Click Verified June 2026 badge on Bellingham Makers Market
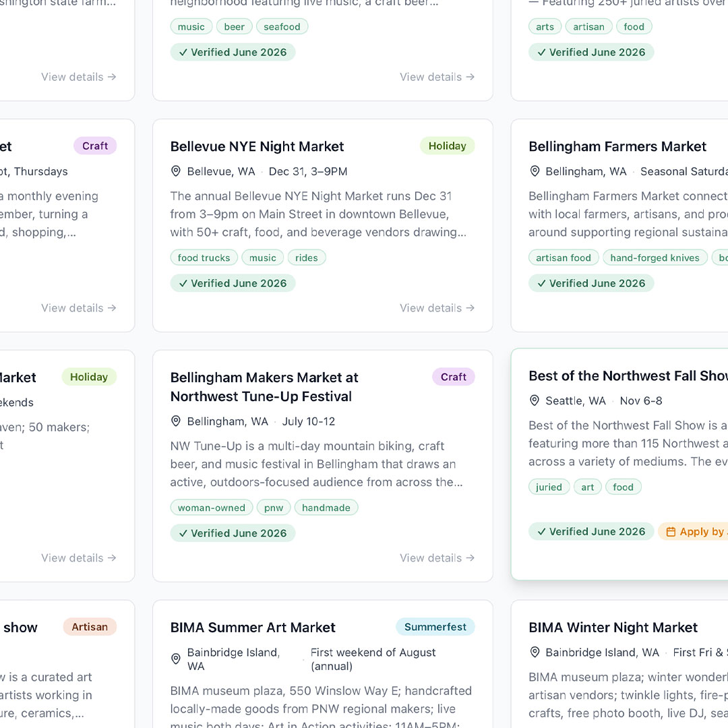This screenshot has width=728, height=728. point(233,533)
